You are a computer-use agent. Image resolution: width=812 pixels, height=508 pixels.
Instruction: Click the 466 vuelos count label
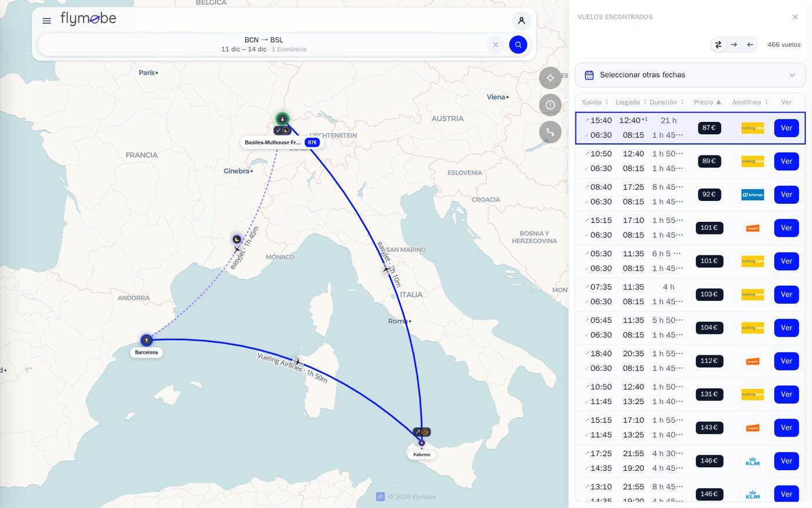coord(784,45)
